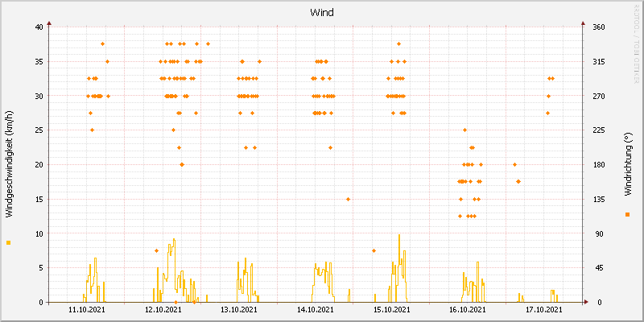Image resolution: width=644 pixels, height=322 pixels.
Task: Select the 13.10.2021 date label
Action: [239, 309]
